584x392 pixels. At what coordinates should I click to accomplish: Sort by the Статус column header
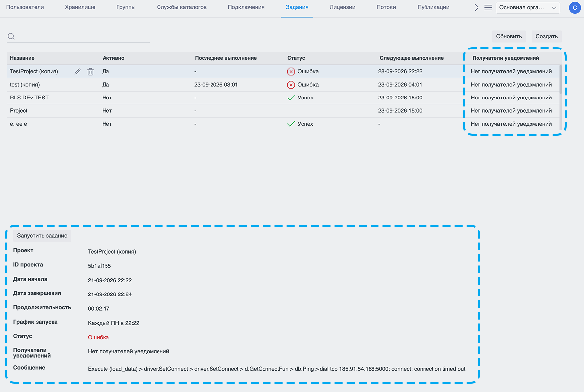(296, 58)
